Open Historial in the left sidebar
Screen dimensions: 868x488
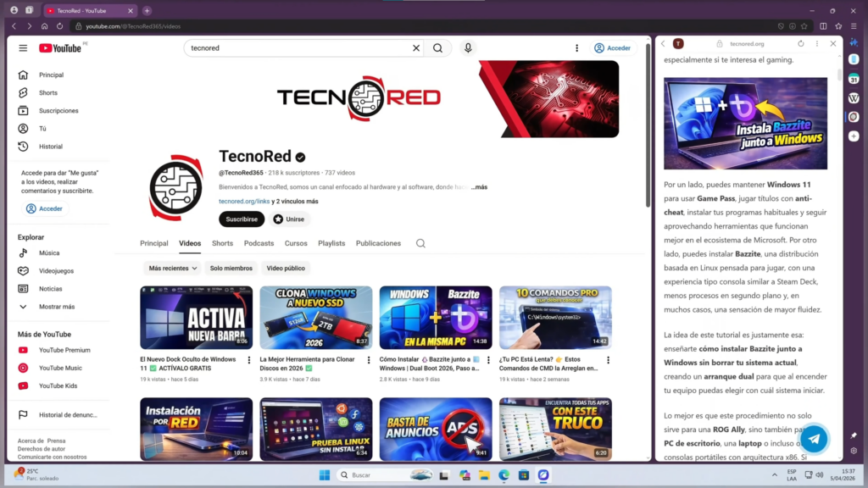point(50,147)
